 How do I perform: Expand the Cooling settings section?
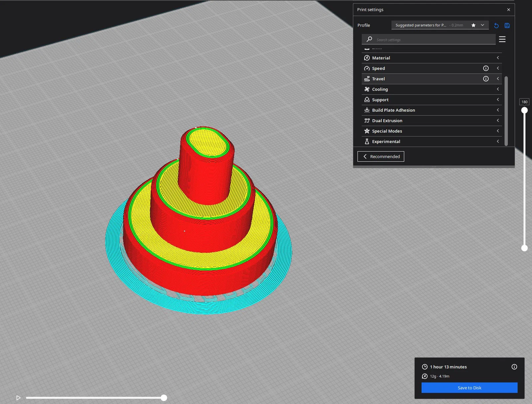432,89
